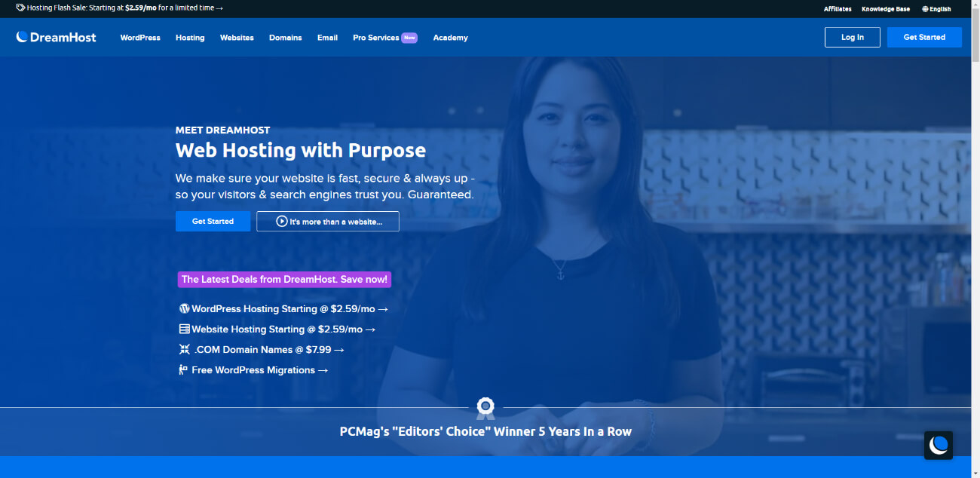980x478 pixels.
Task: Click the server icon next to Website Hosting
Action: pyautogui.click(x=184, y=329)
